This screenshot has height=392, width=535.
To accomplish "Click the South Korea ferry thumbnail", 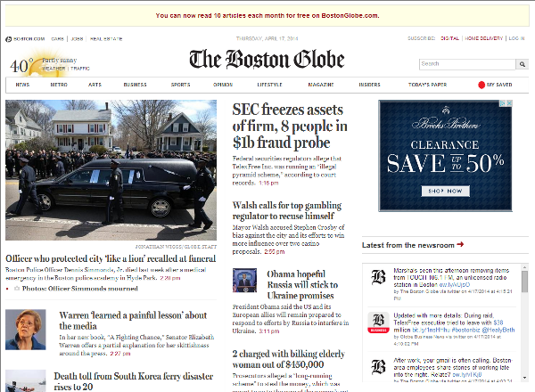I will click(x=26, y=380).
